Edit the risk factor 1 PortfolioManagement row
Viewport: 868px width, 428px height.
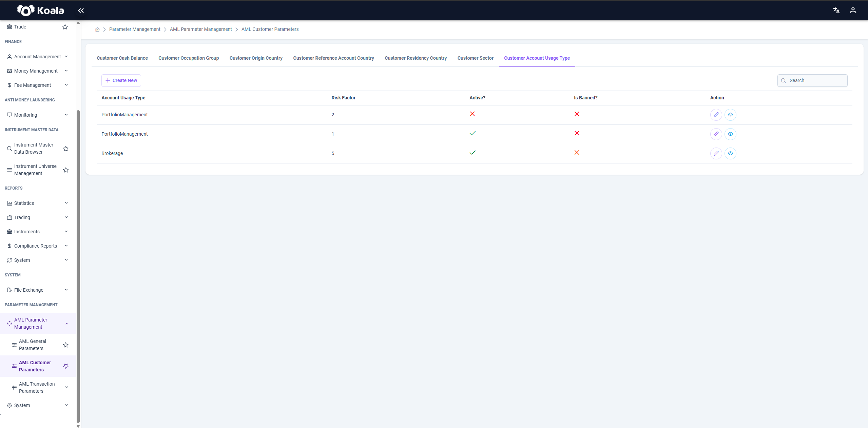point(716,134)
